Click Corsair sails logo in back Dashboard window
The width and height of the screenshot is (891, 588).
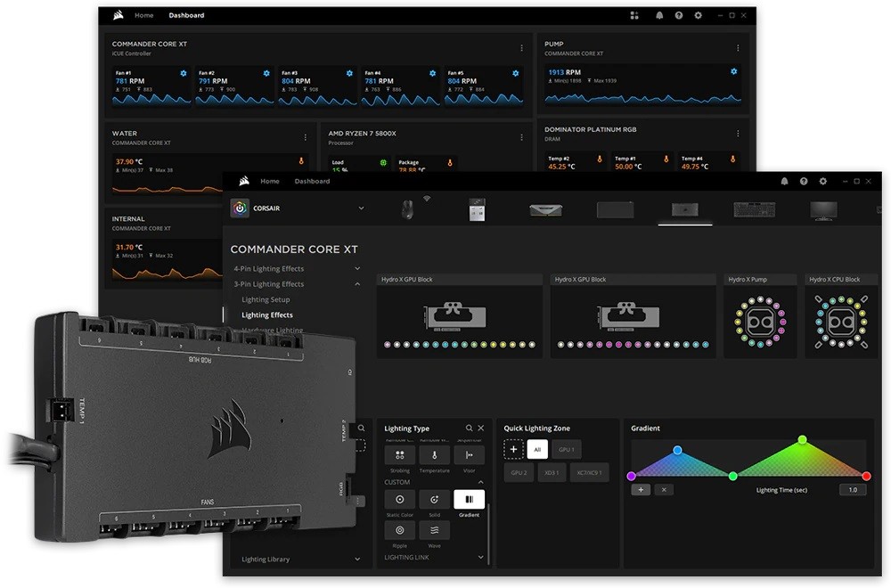(119, 15)
